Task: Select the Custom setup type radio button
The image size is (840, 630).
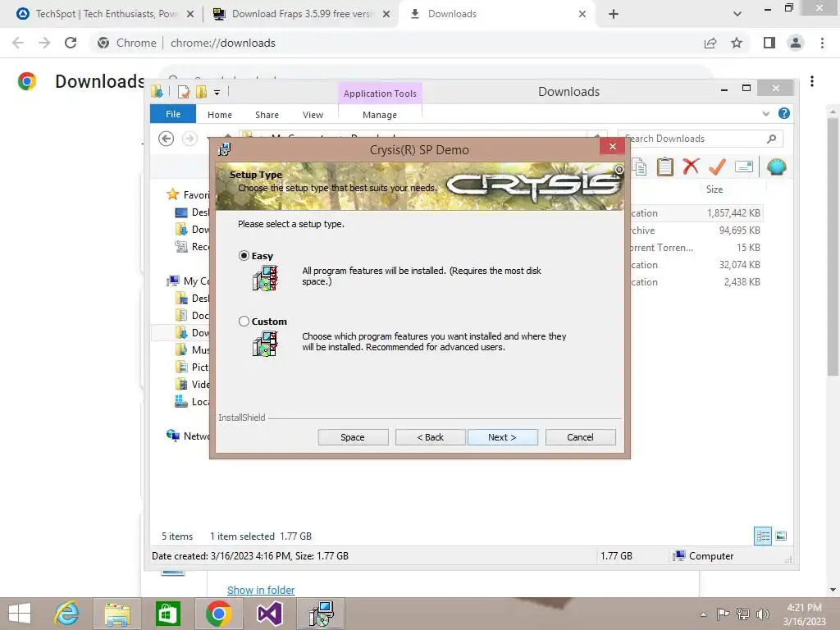Action: [x=244, y=322]
